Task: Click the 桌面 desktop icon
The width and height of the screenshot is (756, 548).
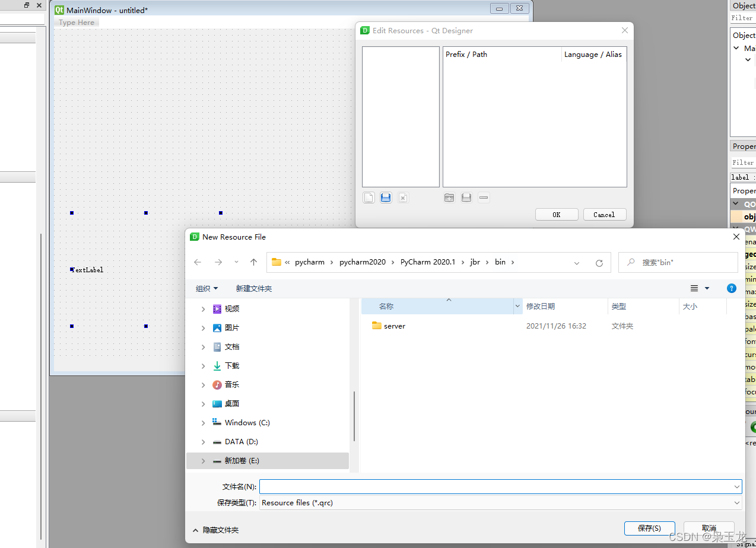Action: pos(217,403)
